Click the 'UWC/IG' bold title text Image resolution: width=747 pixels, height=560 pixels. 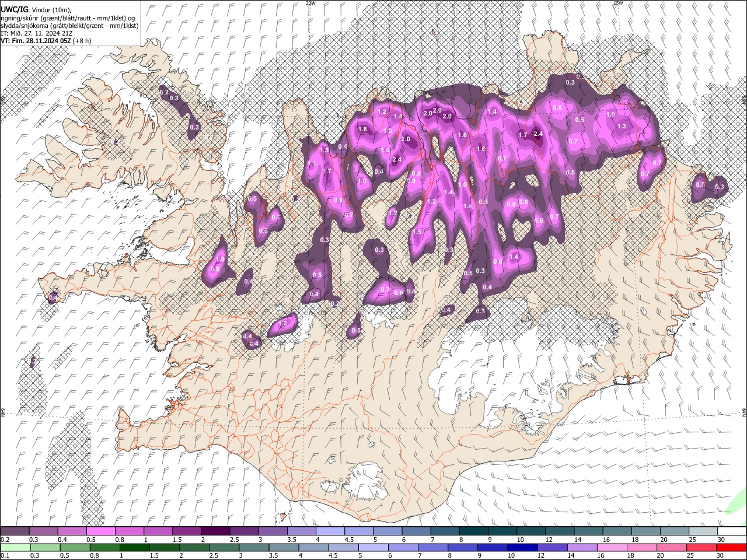pos(14,10)
